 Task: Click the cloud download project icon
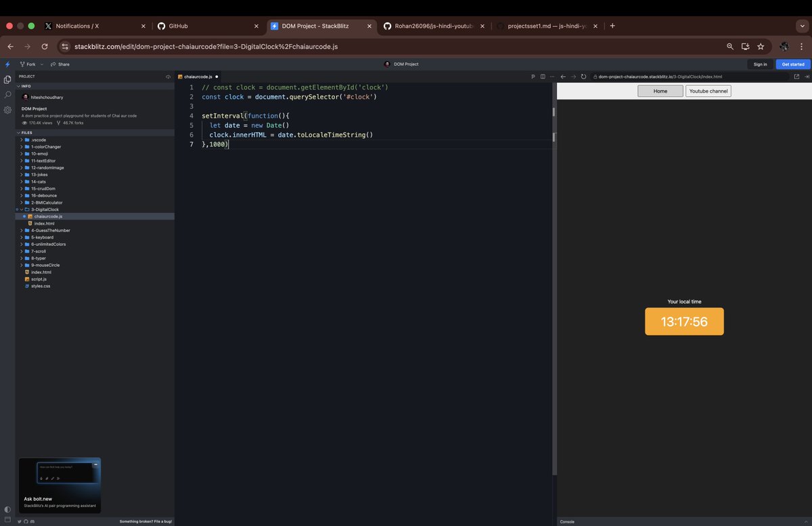[x=168, y=76]
